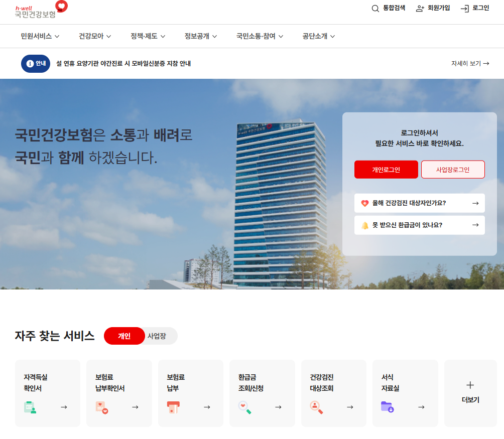
Task: Click the 자격득실 확인서 document icon
Action: pyautogui.click(x=30, y=407)
